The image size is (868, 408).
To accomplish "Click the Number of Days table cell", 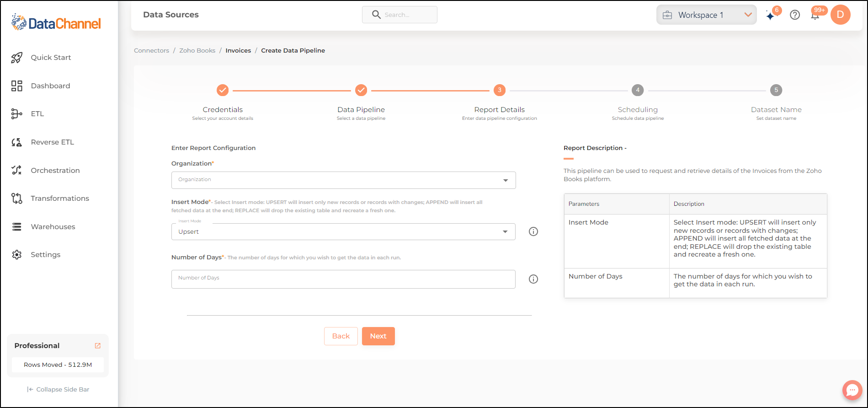I will click(x=617, y=283).
